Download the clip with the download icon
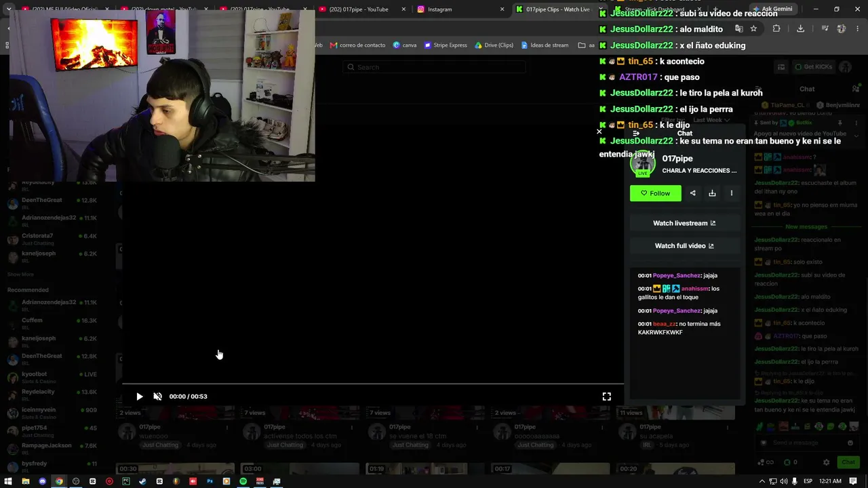The height and width of the screenshot is (488, 868). tap(712, 193)
